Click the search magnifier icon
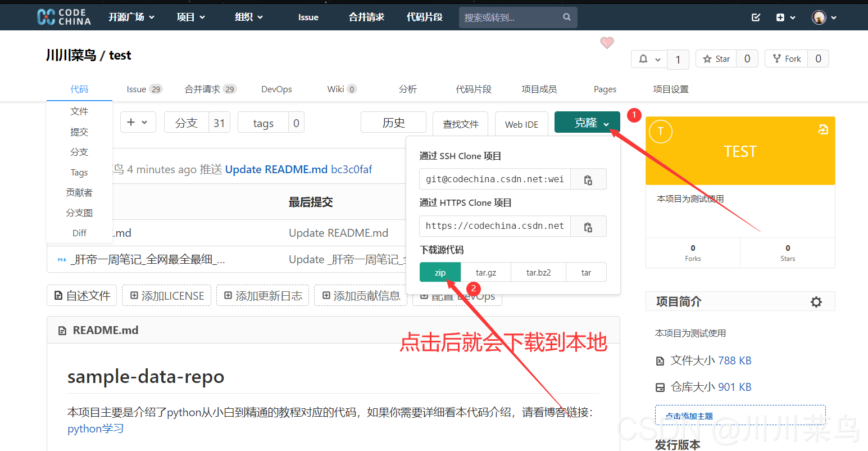This screenshot has height=451, width=868. pyautogui.click(x=567, y=17)
